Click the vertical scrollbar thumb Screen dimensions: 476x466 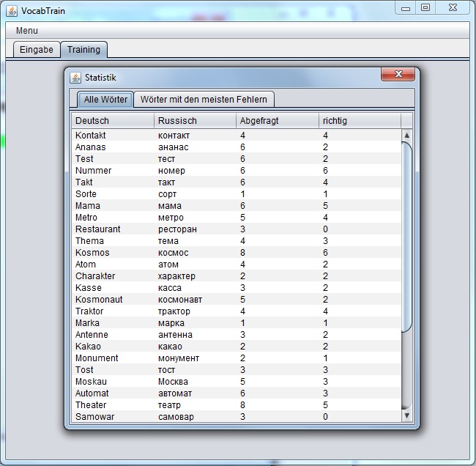tap(407, 234)
